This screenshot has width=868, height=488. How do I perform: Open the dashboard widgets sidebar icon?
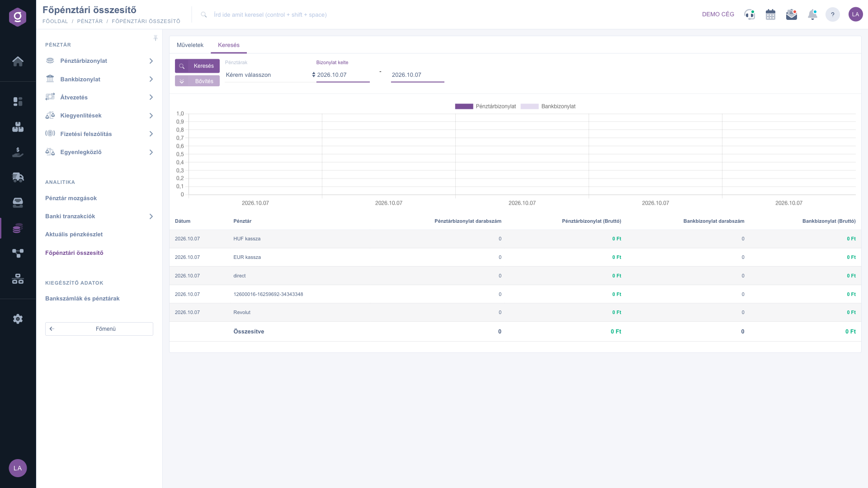point(18,102)
